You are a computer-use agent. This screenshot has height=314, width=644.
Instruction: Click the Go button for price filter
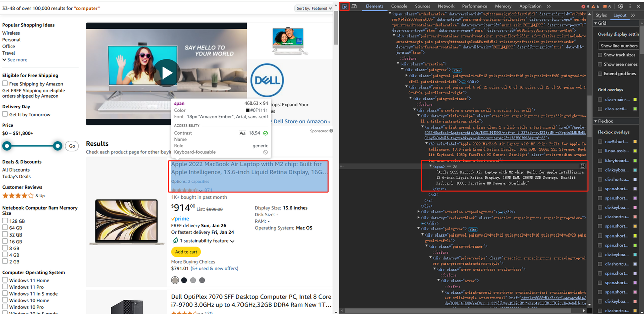[x=72, y=146]
